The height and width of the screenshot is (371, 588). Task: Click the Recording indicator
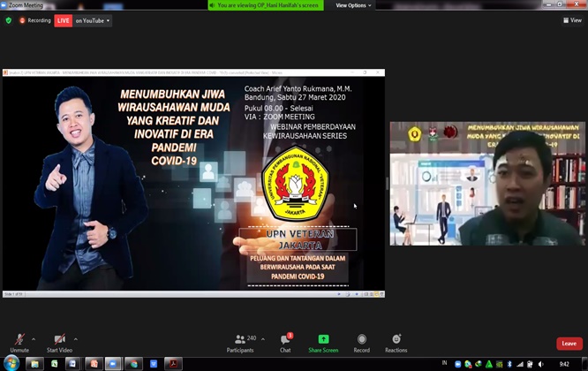(x=34, y=20)
